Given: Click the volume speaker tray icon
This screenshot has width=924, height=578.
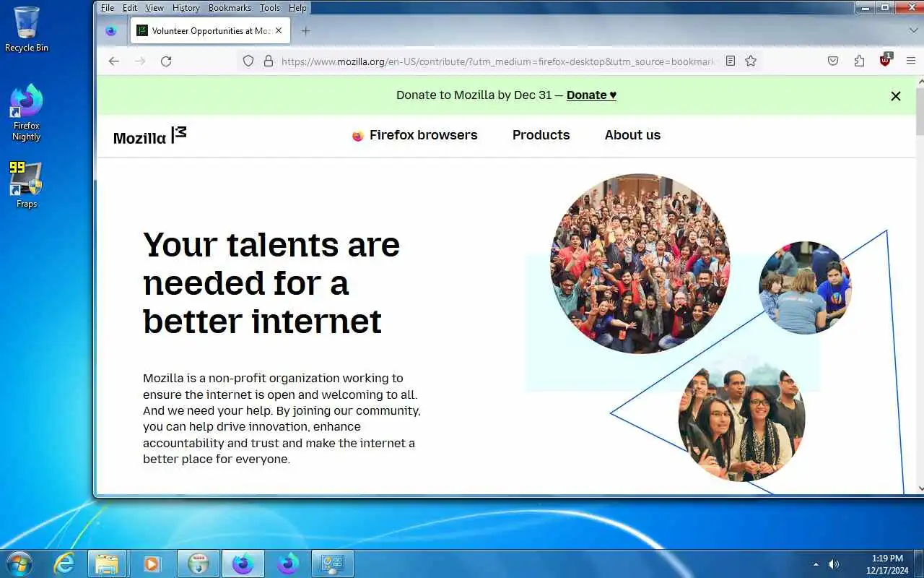Looking at the screenshot, I should [834, 564].
